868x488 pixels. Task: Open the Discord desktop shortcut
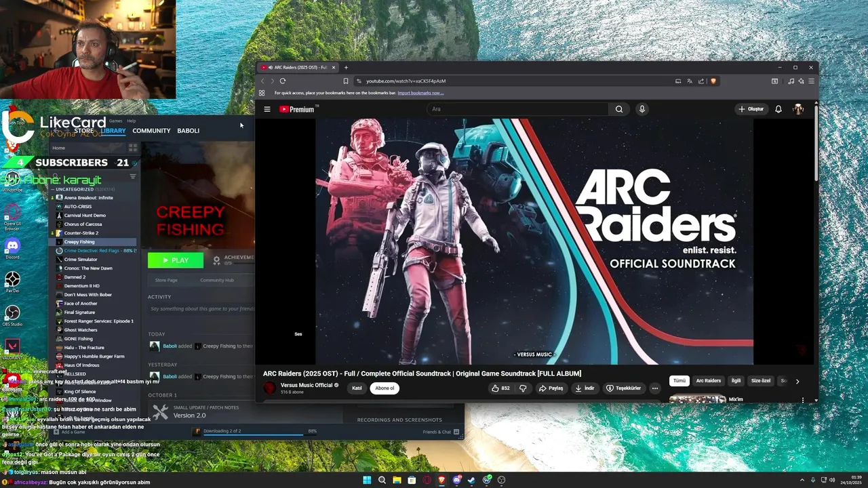coord(12,247)
